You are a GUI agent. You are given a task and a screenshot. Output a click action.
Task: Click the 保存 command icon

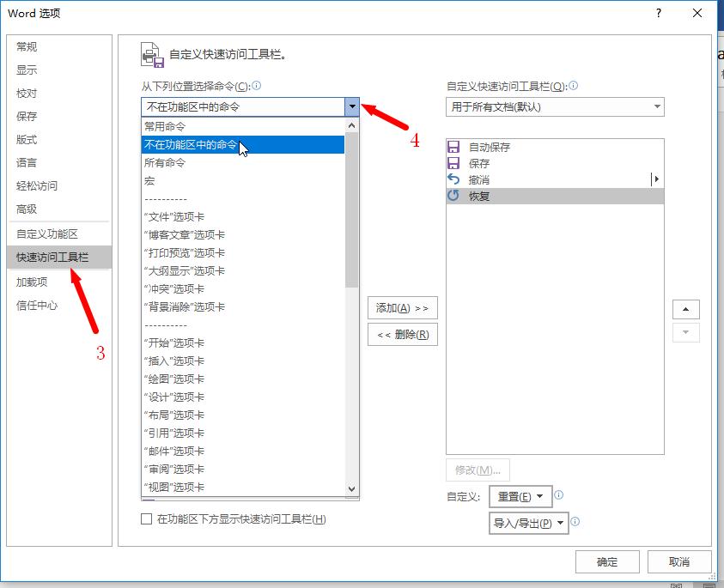pos(454,161)
